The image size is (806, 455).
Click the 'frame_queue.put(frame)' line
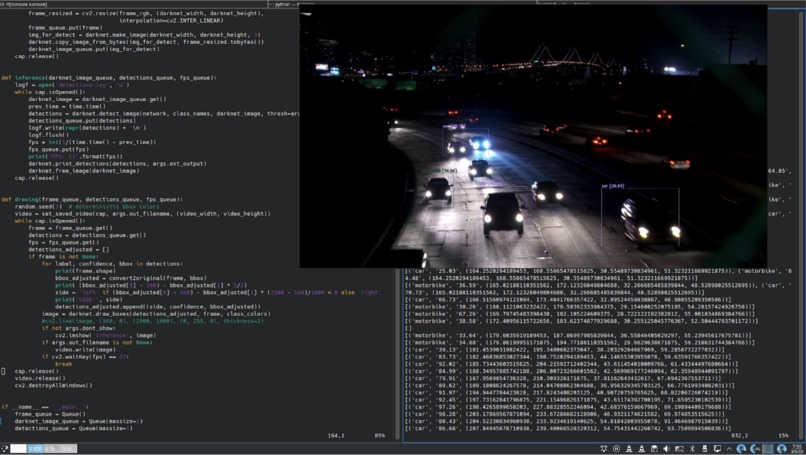(x=65, y=28)
